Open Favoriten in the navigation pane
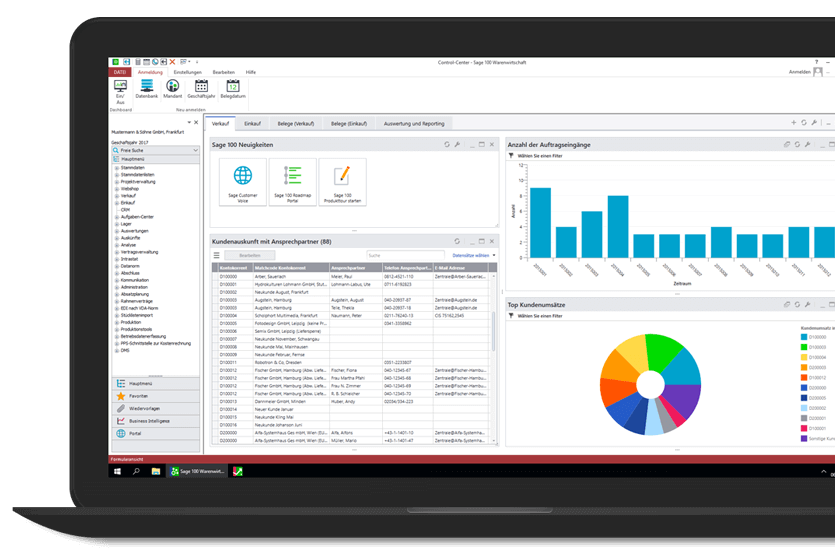This screenshot has height=560, width=835. click(156, 396)
